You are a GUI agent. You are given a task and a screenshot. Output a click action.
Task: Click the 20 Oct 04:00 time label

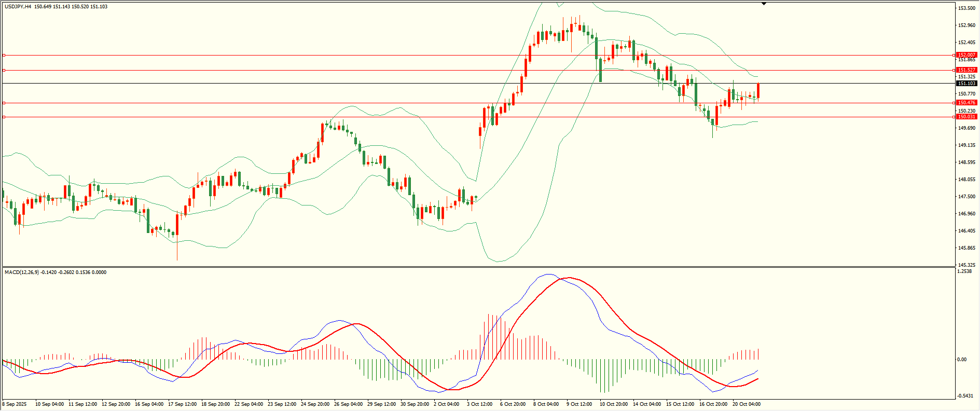[x=746, y=404]
